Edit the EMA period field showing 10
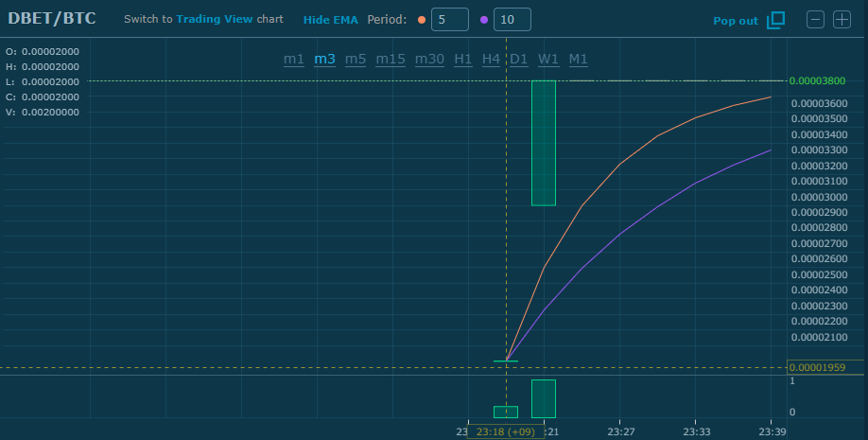This screenshot has width=868, height=440. click(512, 19)
